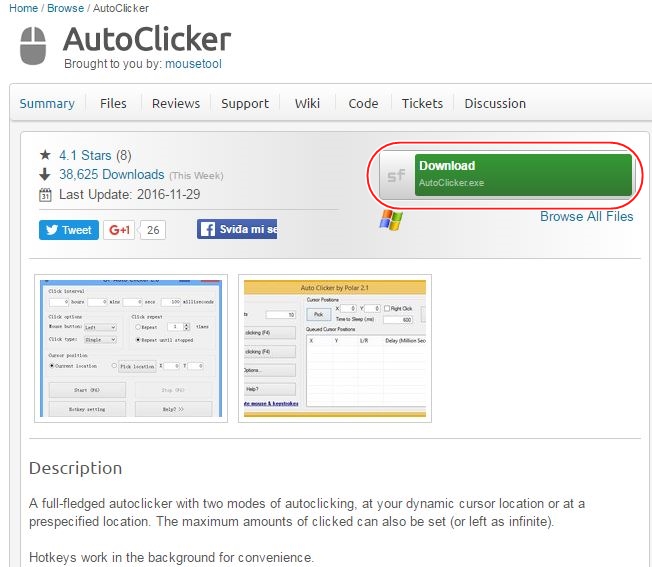Switch to the Summary tab
Image resolution: width=652 pixels, height=567 pixels.
tap(47, 104)
